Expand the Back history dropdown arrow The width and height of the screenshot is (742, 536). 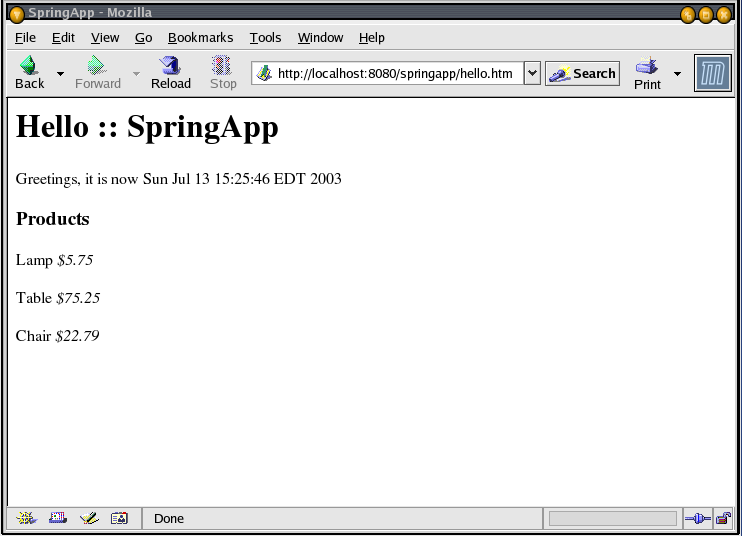60,74
